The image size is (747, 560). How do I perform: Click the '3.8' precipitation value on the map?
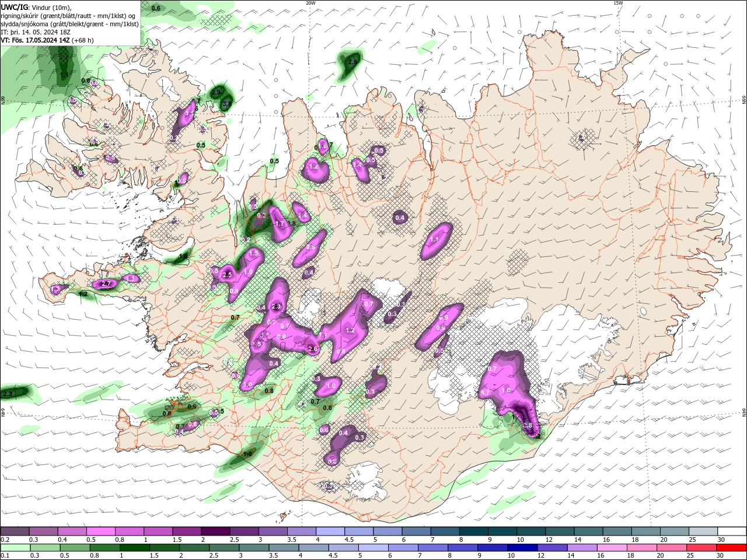[x=227, y=103]
